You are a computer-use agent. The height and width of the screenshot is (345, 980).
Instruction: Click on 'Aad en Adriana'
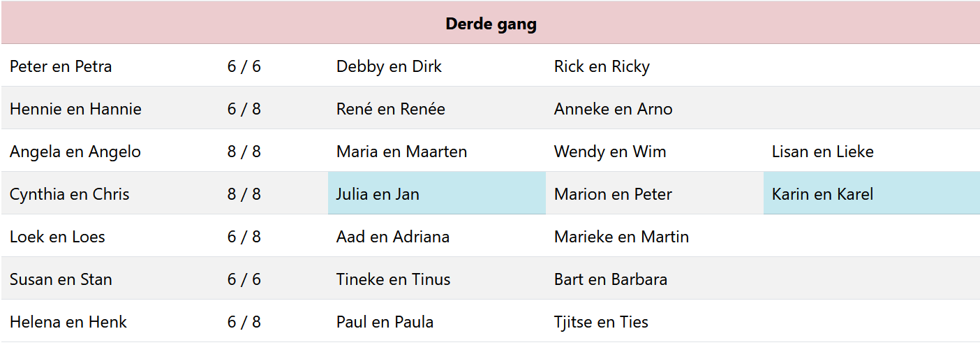coord(392,237)
